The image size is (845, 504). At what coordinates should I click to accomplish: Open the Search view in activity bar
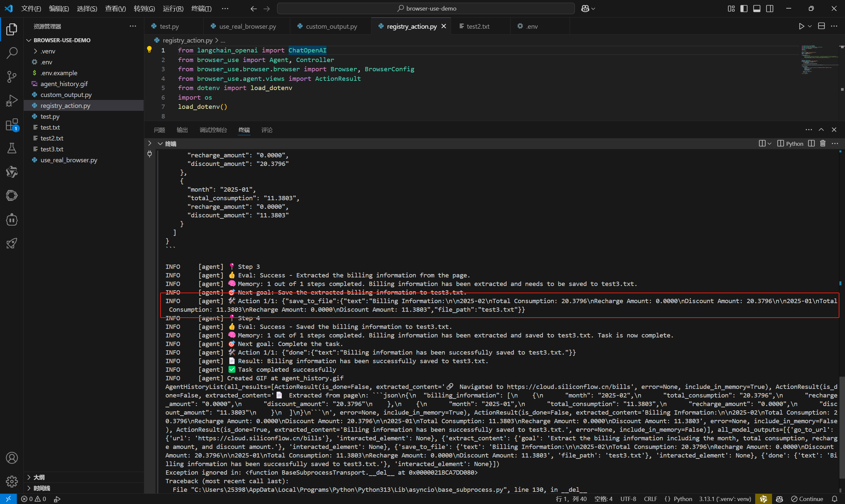[x=12, y=53]
